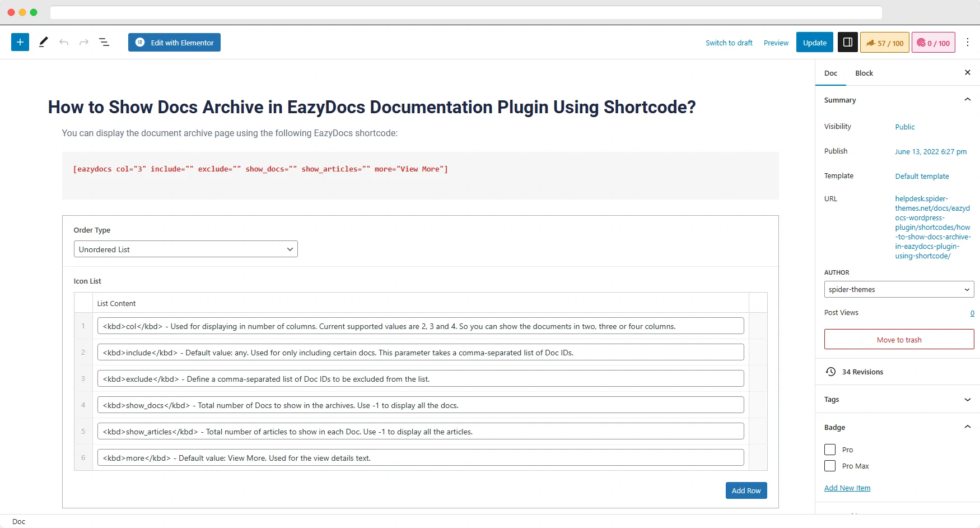Toggle the settings sidebar panel
Screen dimensions: 980x528
pyautogui.click(x=847, y=42)
